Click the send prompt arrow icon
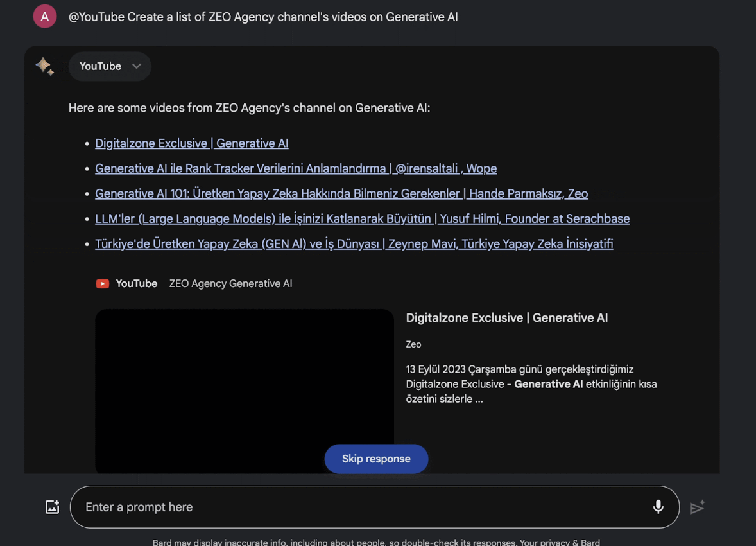 click(697, 507)
